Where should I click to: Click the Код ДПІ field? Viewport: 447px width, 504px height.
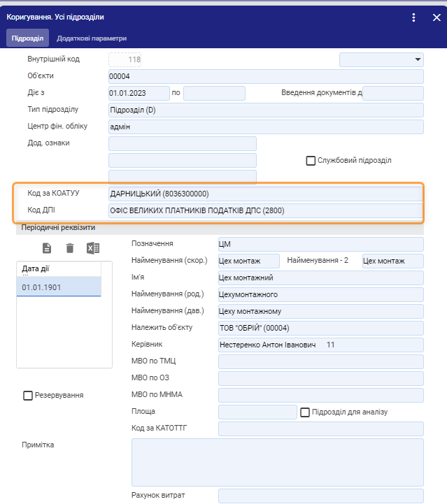pyautogui.click(x=266, y=210)
